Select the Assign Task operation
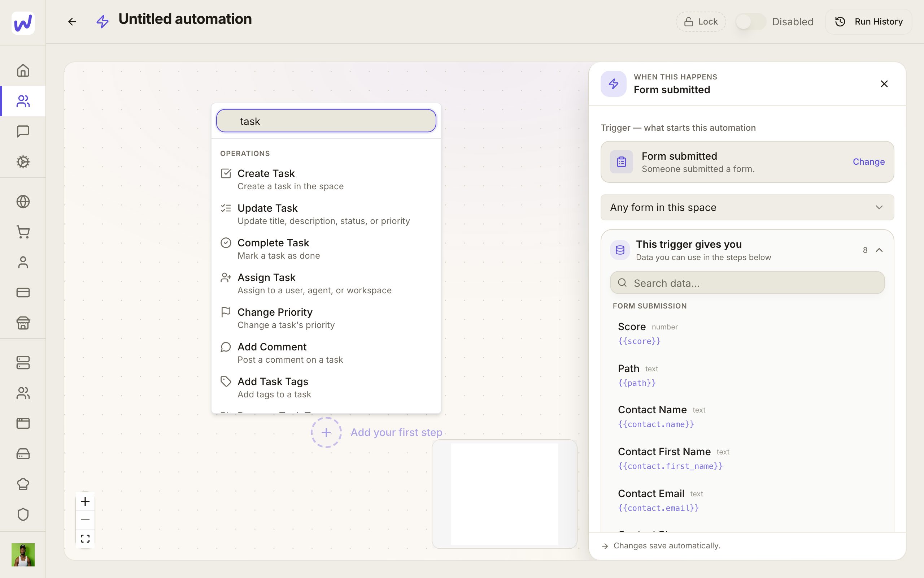Viewport: 924px width, 578px height. (x=326, y=284)
